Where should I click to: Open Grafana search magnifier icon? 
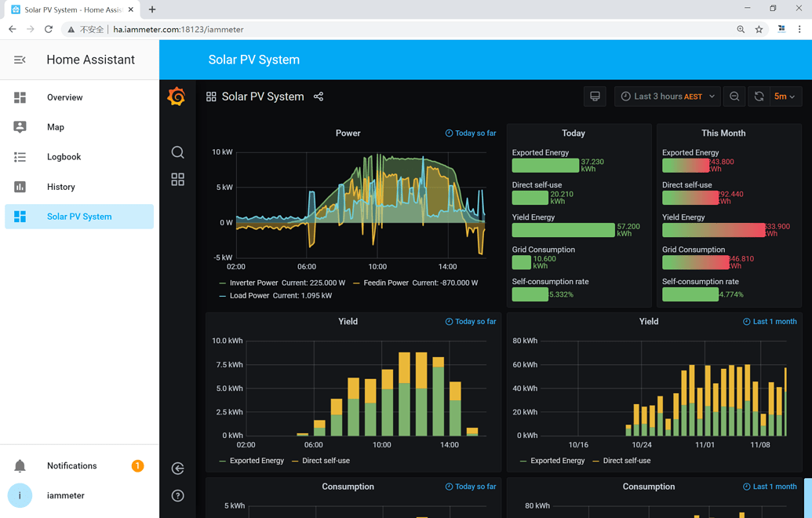tap(177, 152)
